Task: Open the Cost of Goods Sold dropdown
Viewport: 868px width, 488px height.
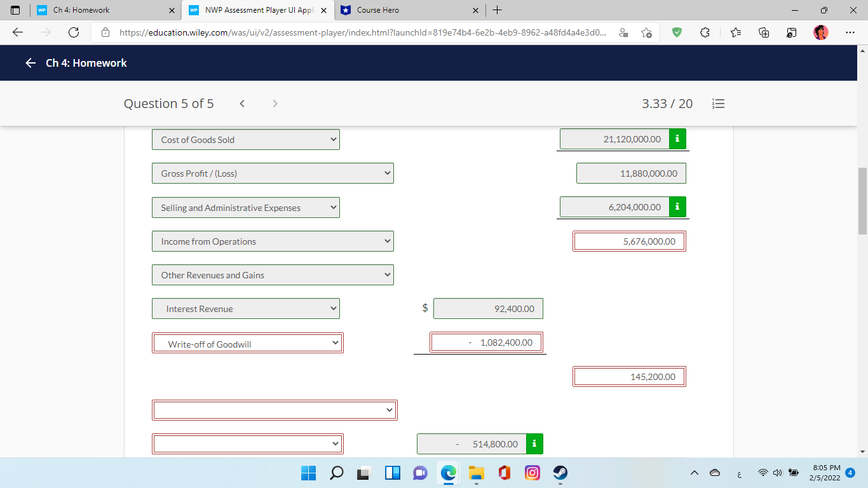Action: (246, 140)
